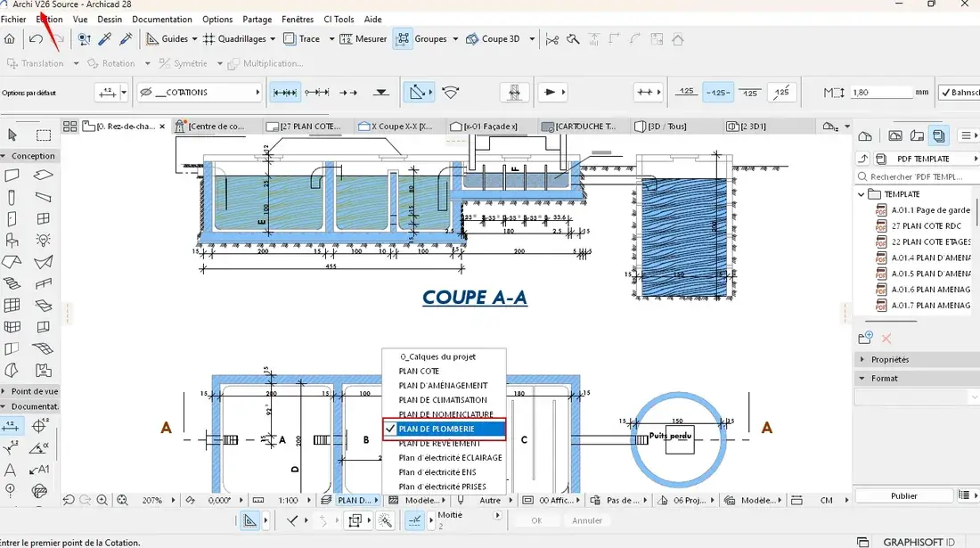This screenshot has height=548, width=980.
Task: Select the Level Dimension tool
Action: [40, 426]
